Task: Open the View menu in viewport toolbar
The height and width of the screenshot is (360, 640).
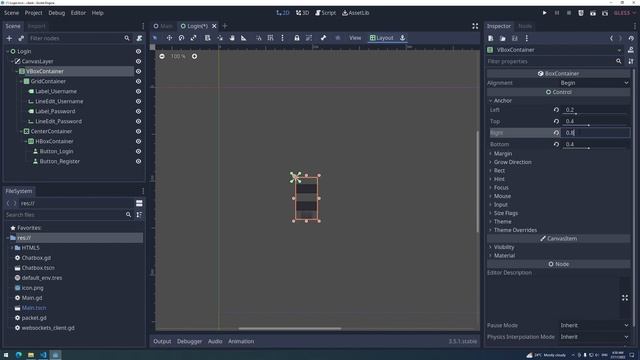Action: 355,38
